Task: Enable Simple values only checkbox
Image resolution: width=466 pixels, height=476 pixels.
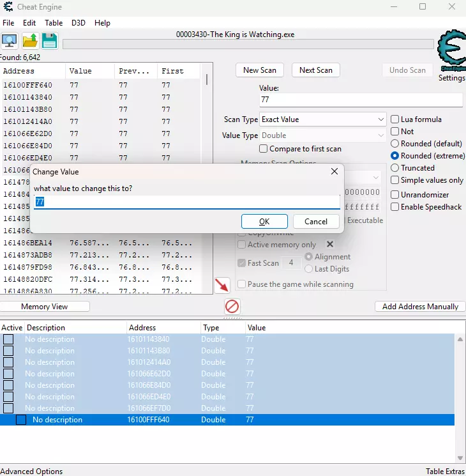Action: 395,180
